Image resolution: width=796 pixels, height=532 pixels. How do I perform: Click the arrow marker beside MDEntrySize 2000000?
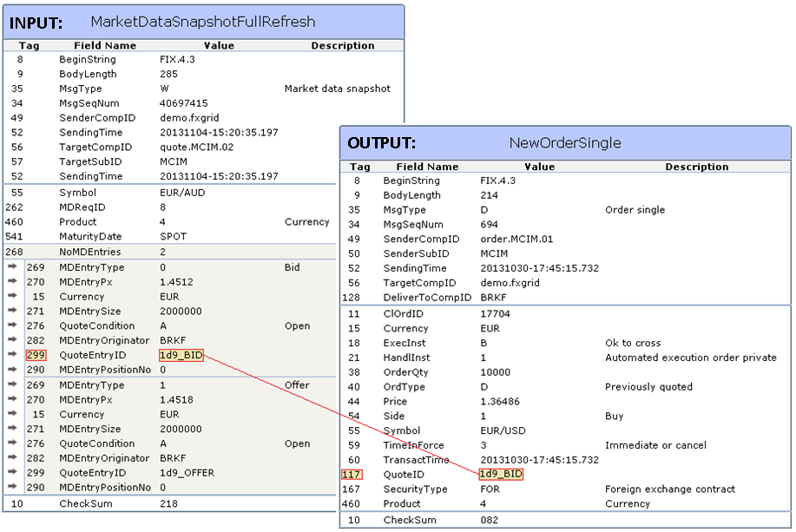10,312
